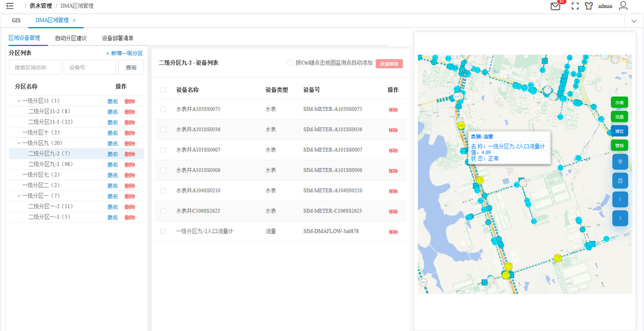Enable Ctrl键点击地图监测点自动添加 checkbox

pos(290,63)
